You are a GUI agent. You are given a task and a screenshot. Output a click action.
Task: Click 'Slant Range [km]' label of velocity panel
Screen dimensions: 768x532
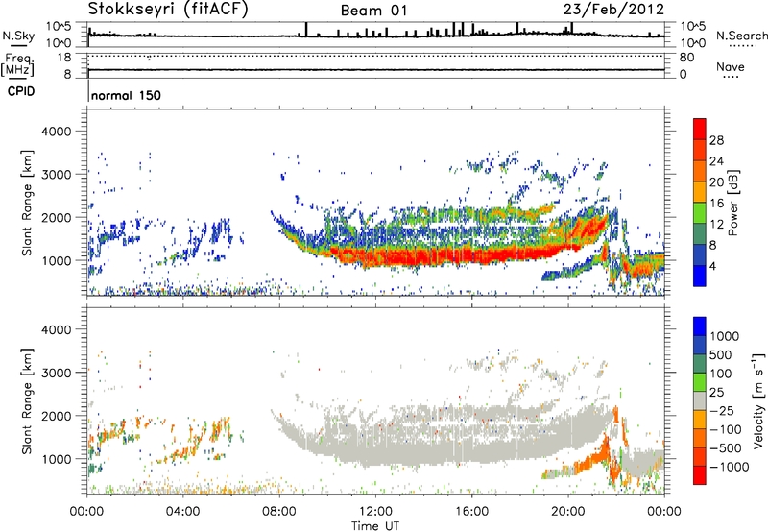click(27, 401)
